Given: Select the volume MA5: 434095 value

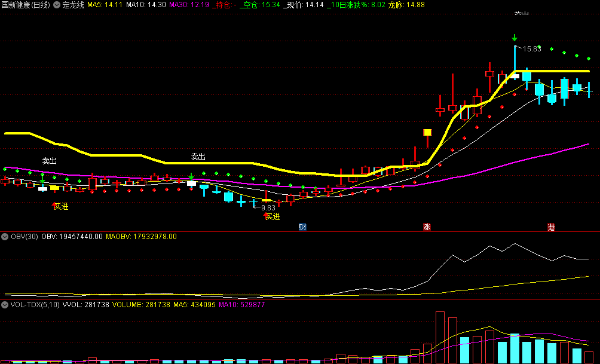Looking at the screenshot, I should [194, 305].
